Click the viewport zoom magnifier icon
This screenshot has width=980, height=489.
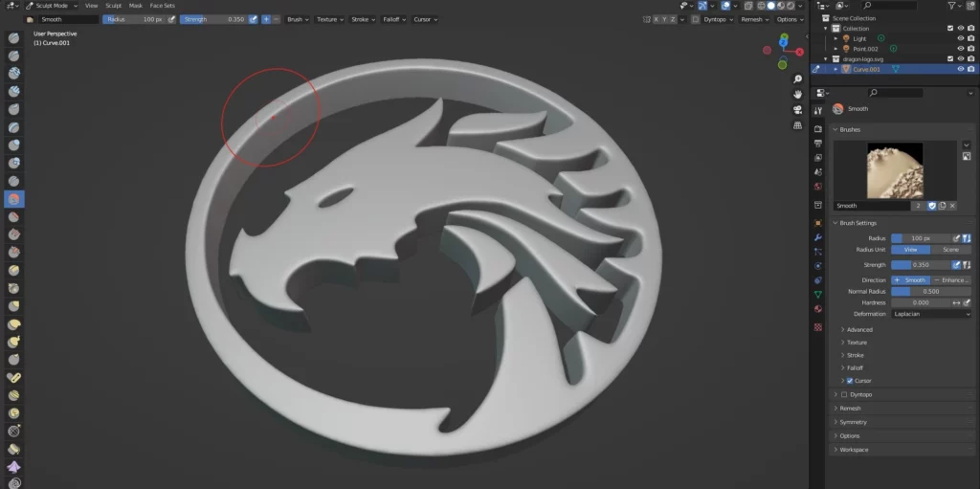pyautogui.click(x=797, y=78)
